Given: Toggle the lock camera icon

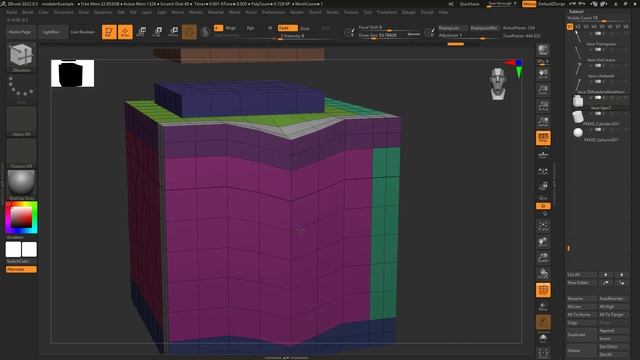Looking at the screenshot, I should point(543,186).
